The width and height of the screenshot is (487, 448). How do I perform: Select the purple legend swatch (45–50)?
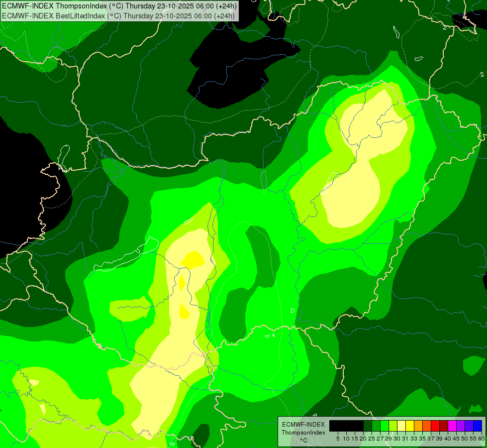461,426
